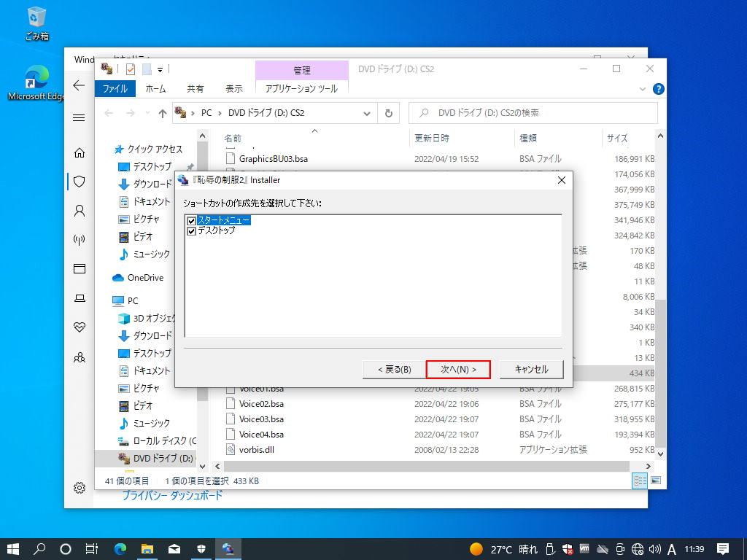Select Voice02.bsa file

coord(261,404)
